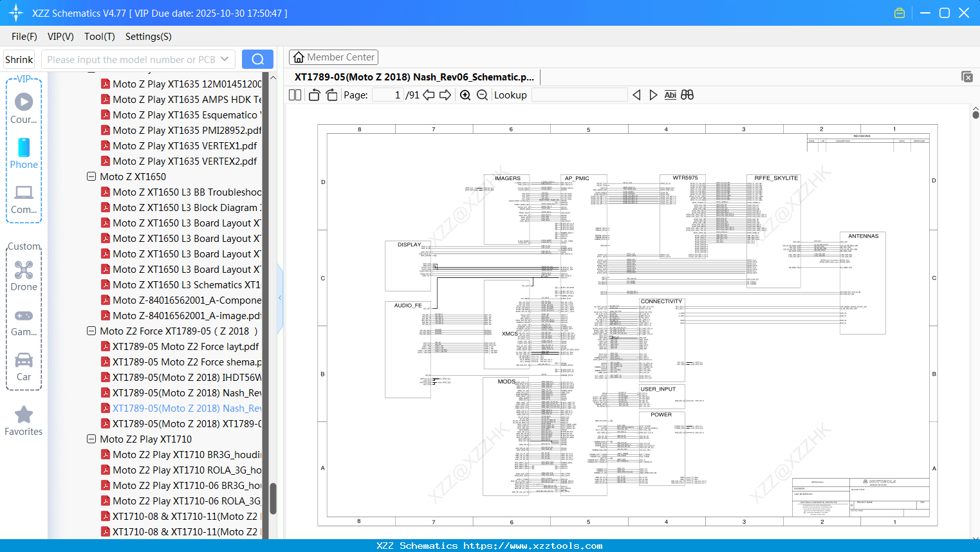Click the two-page split view icon
This screenshot has height=552, width=980.
pos(295,95)
